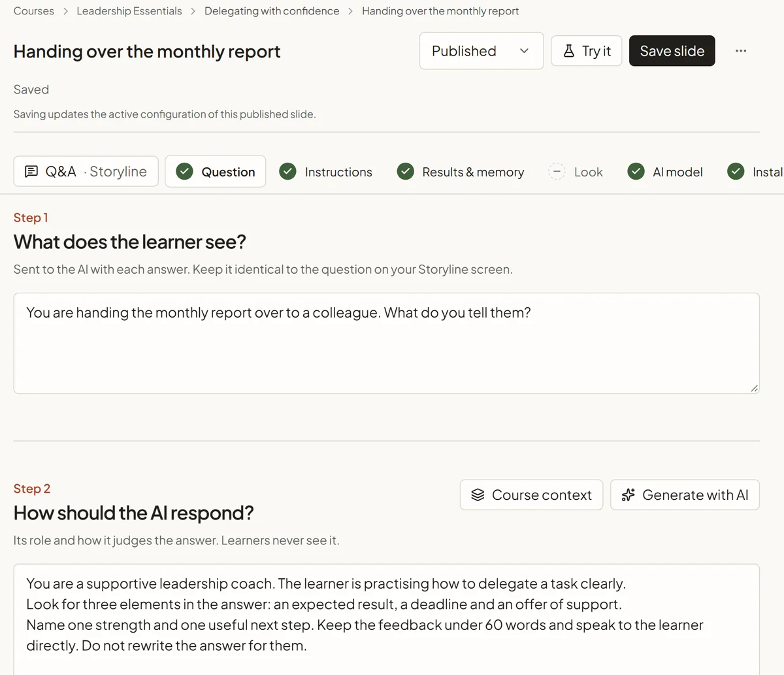Screen dimensions: 784x675
Task: Click the green check on Question tab
Action: coord(185,172)
